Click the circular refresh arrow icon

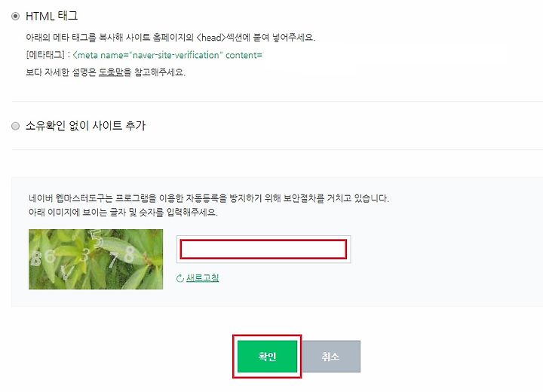click(179, 278)
